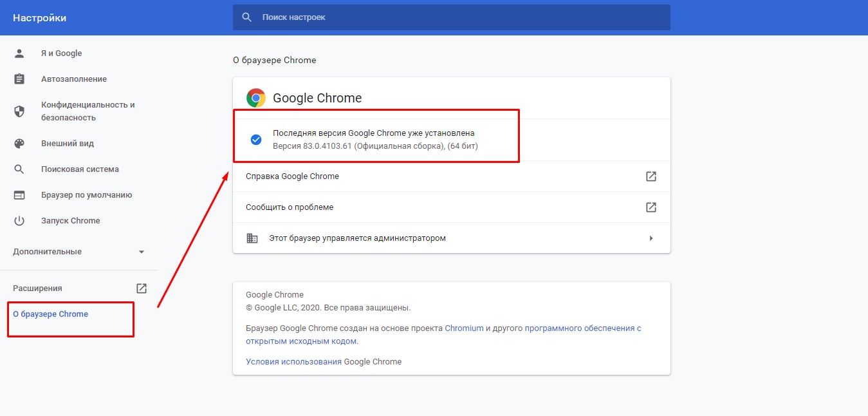This screenshot has height=416, width=868.
Task: Click the power icon beside Запуск Chrome
Action: point(19,221)
